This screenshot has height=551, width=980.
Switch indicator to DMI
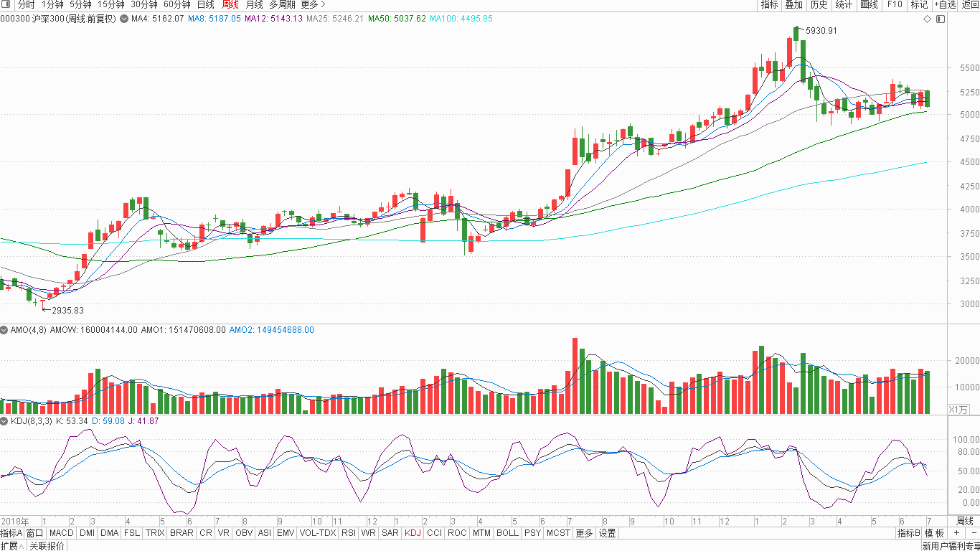[87, 533]
